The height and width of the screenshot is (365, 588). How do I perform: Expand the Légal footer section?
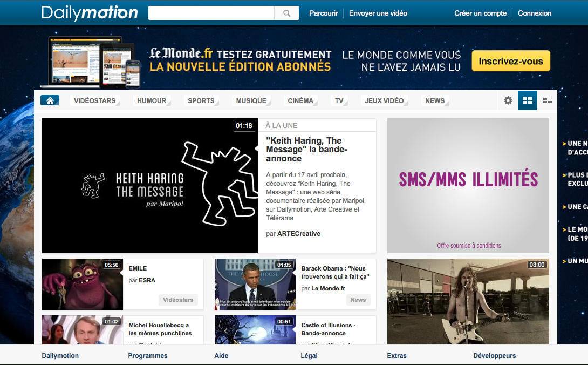point(309,356)
